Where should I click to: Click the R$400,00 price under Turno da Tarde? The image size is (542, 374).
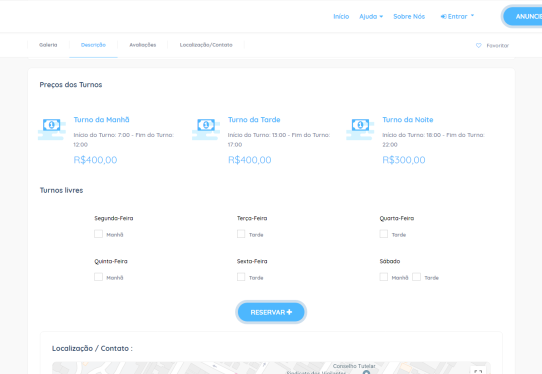coord(250,160)
